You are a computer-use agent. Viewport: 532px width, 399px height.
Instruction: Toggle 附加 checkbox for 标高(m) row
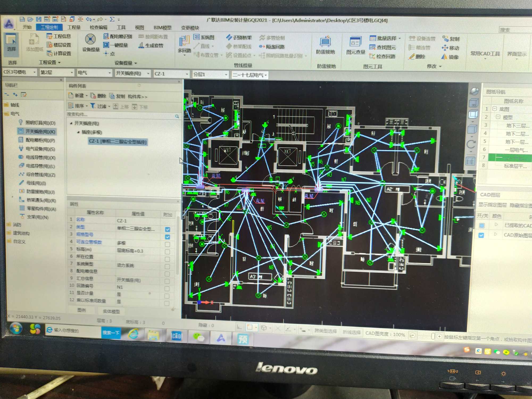click(167, 252)
